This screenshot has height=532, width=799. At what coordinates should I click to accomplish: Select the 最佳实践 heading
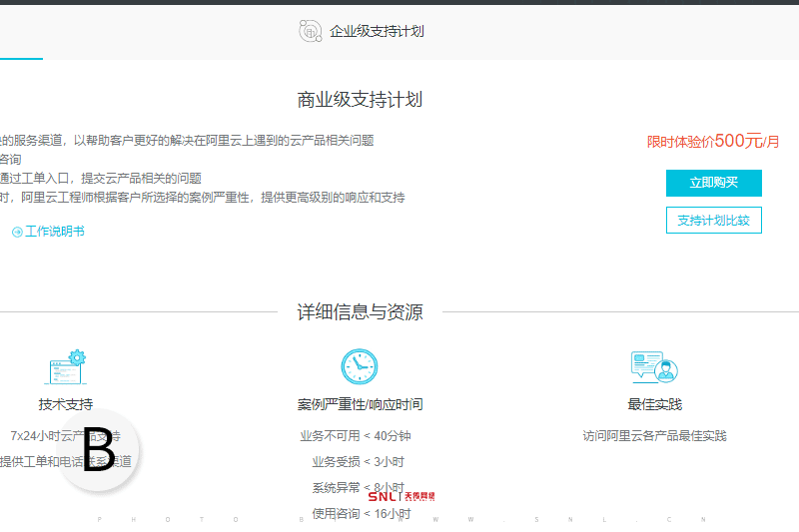coord(654,404)
